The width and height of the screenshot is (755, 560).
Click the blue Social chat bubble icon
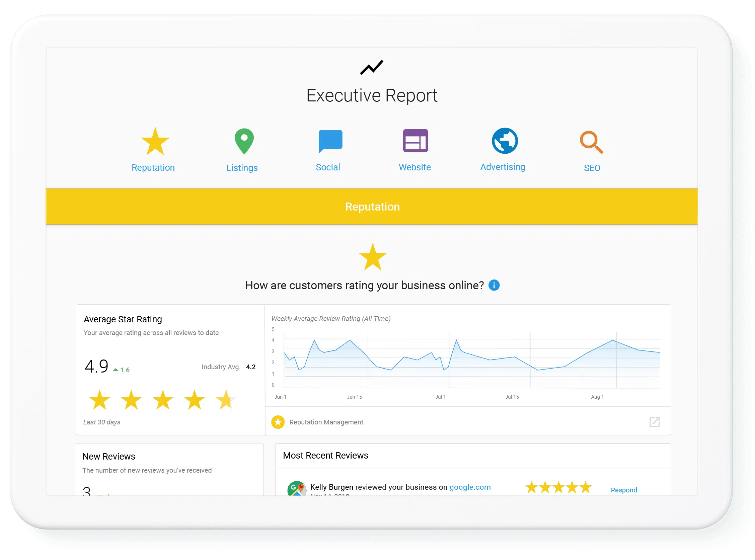tap(330, 141)
